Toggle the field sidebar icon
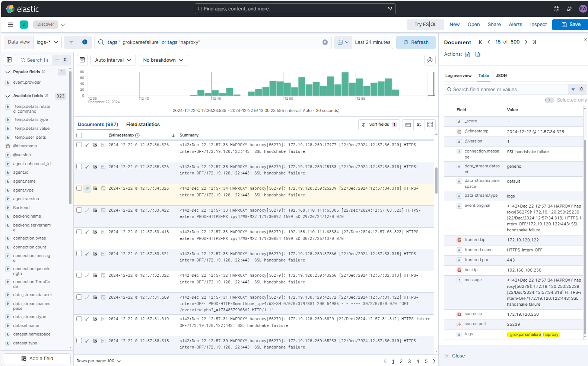 point(9,60)
